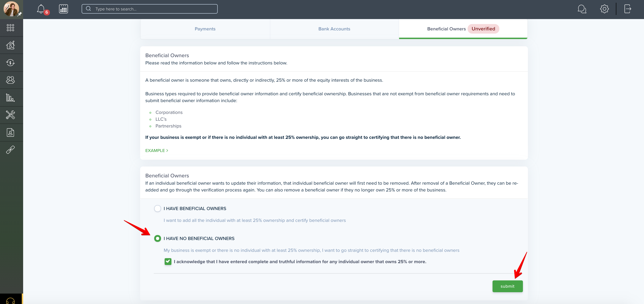
Task: Click the submit button
Action: pyautogui.click(x=507, y=286)
